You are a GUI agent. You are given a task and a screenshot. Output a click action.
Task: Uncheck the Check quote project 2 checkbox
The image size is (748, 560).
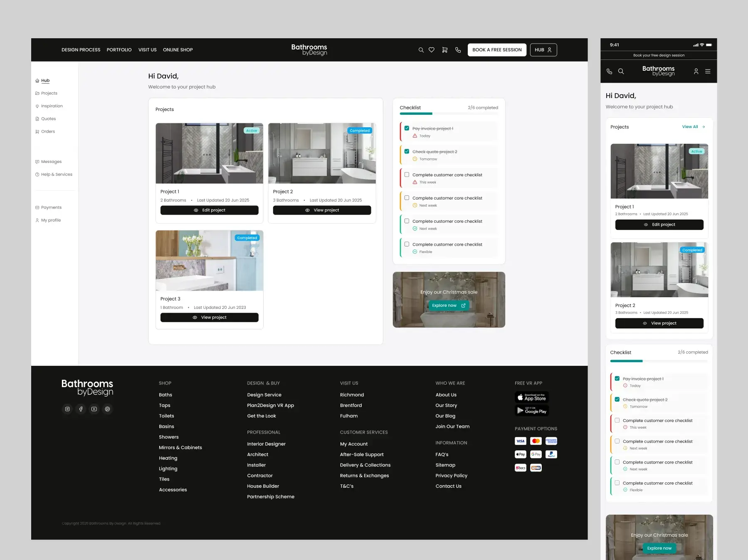pos(407,152)
